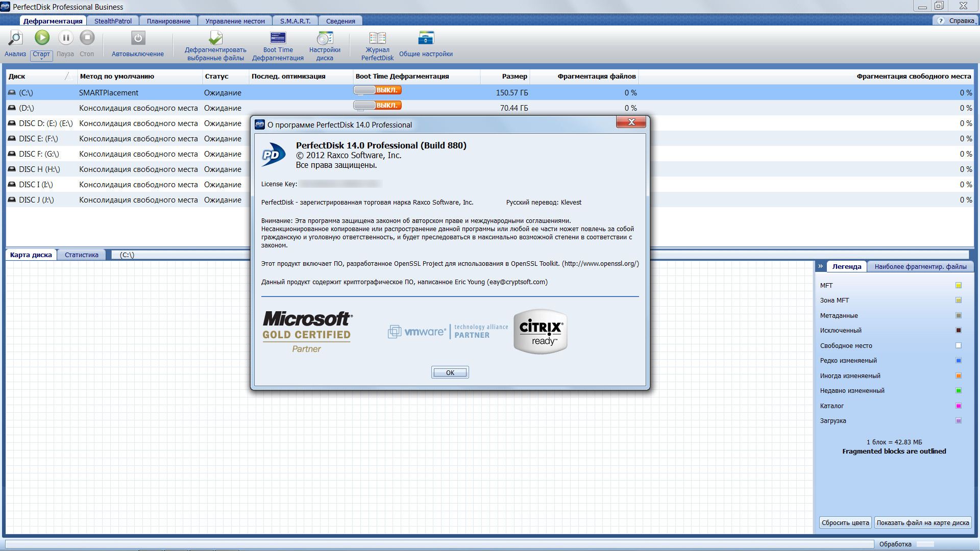The image size is (980, 551).
Task: Click Каталог magenta swatch
Action: point(958,406)
